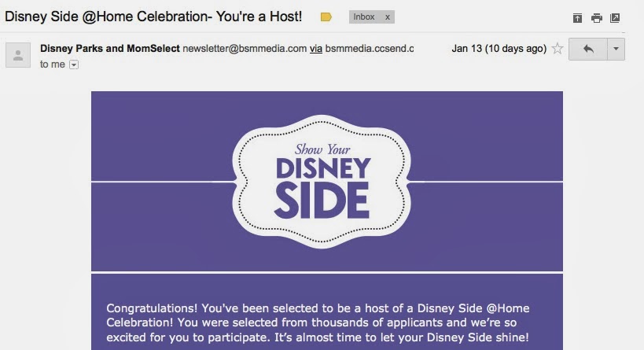Click the collapse-all upward arrow icon

point(577,18)
